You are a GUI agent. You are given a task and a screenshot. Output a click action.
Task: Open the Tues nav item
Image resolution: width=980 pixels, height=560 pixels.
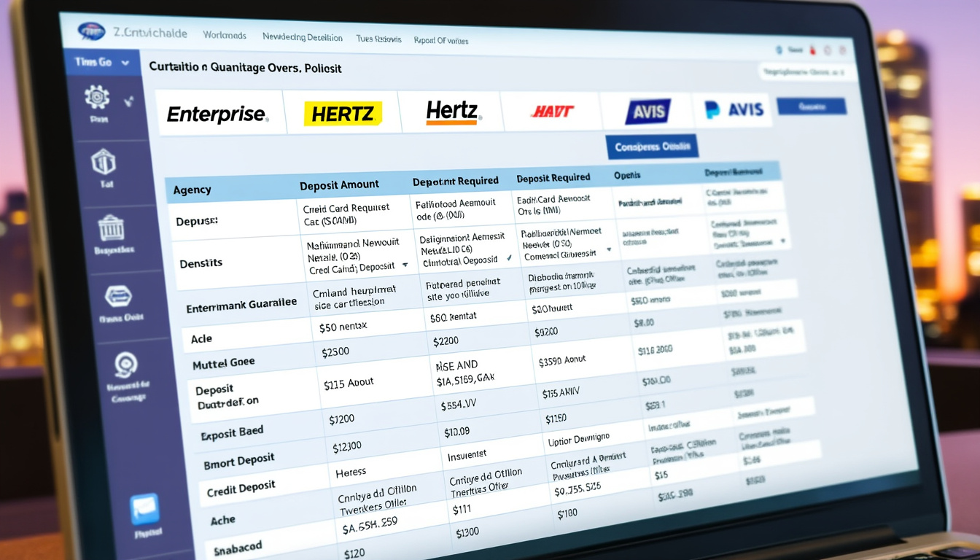(378, 39)
